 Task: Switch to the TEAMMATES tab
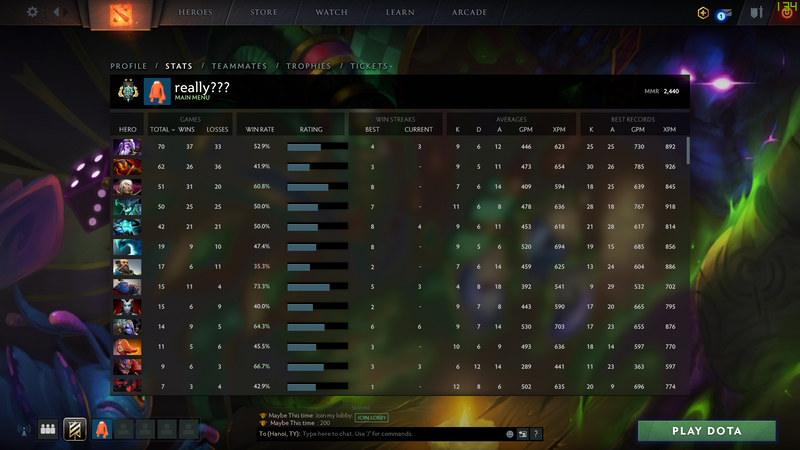[239, 66]
